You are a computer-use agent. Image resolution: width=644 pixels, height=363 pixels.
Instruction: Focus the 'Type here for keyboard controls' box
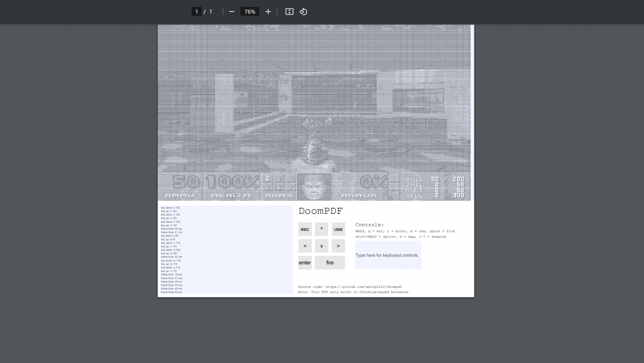tap(388, 255)
